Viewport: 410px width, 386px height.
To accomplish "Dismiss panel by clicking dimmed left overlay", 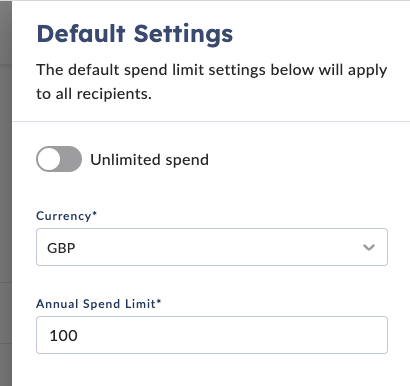I will [x=6, y=193].
